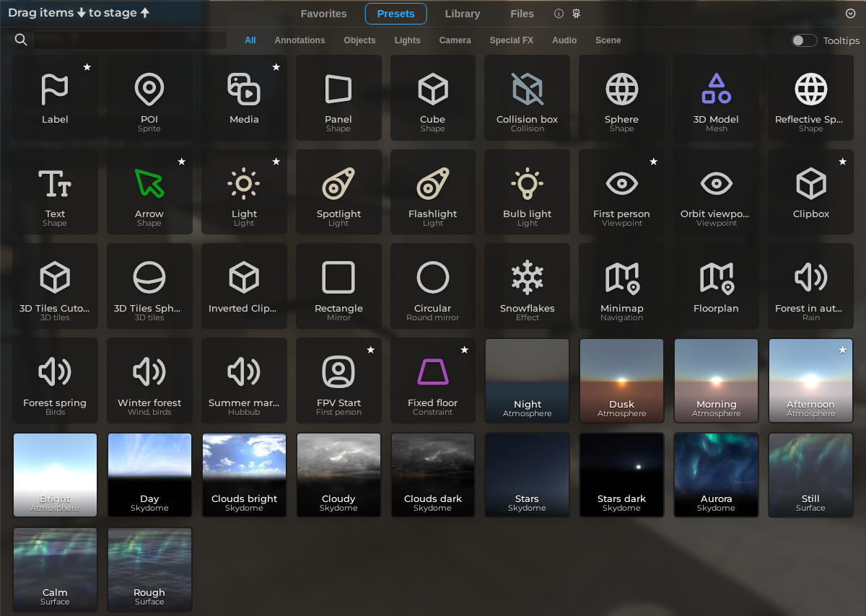Filter presets by Special FX
Viewport: 866px width, 616px height.
click(512, 40)
